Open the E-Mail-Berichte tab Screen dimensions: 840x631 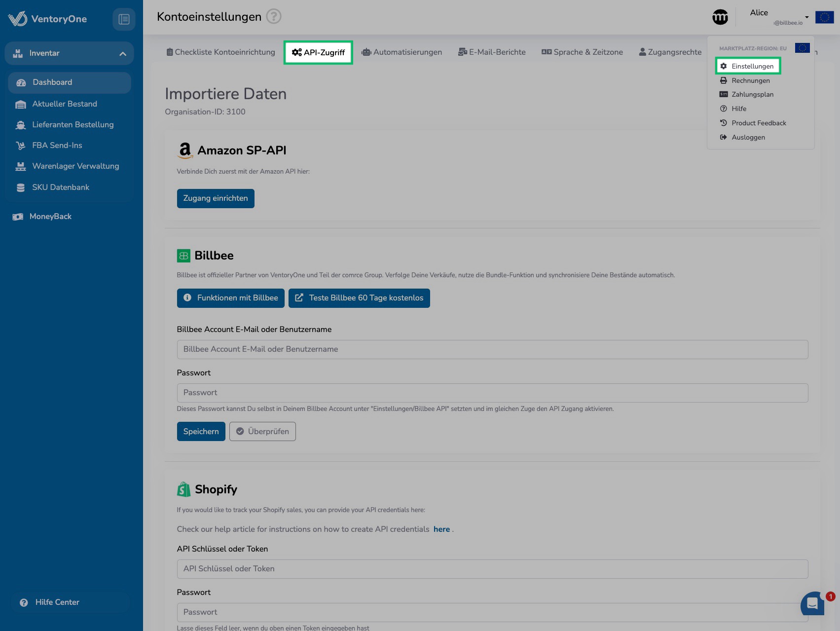492,52
